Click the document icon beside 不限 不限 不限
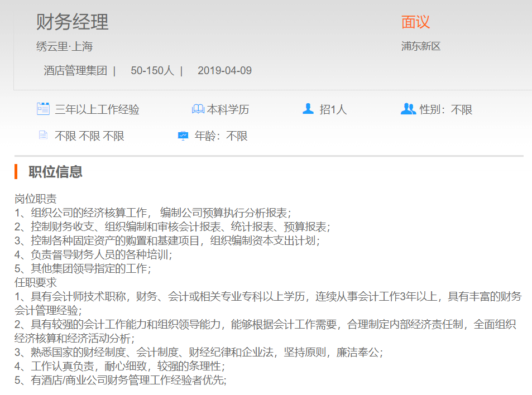Viewport: 532px width, 395px height. click(43, 136)
